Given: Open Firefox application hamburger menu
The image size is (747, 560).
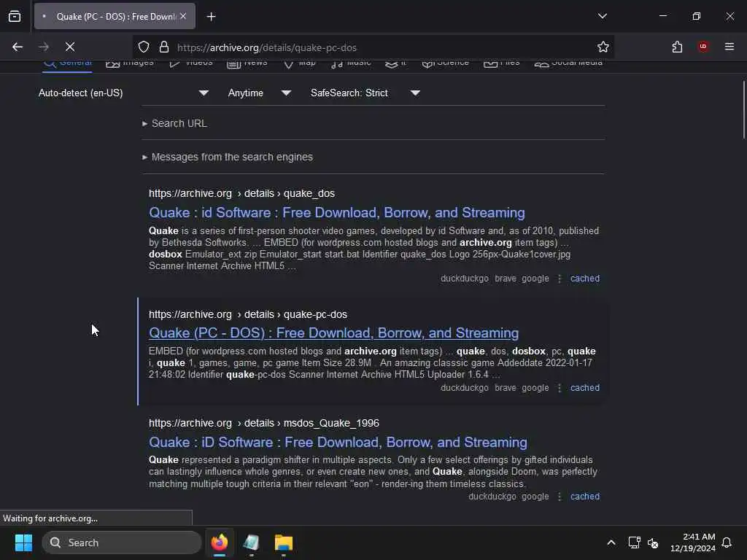Looking at the screenshot, I should tap(729, 47).
